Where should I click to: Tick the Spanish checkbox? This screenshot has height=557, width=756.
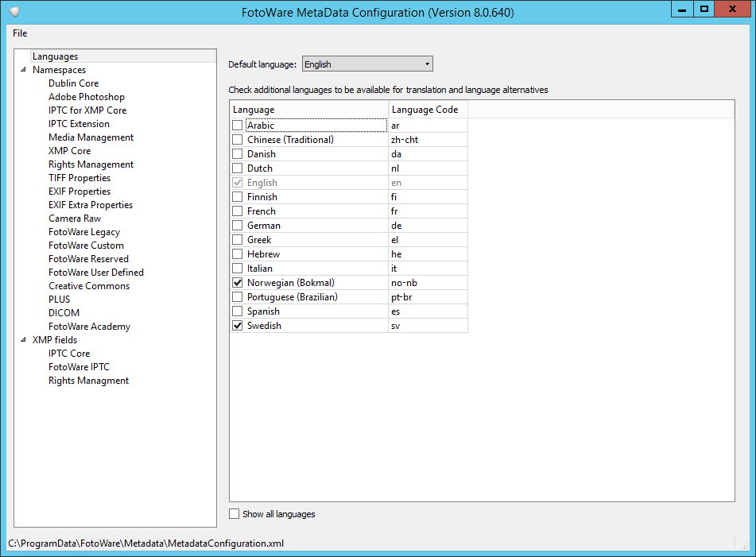pyautogui.click(x=237, y=311)
